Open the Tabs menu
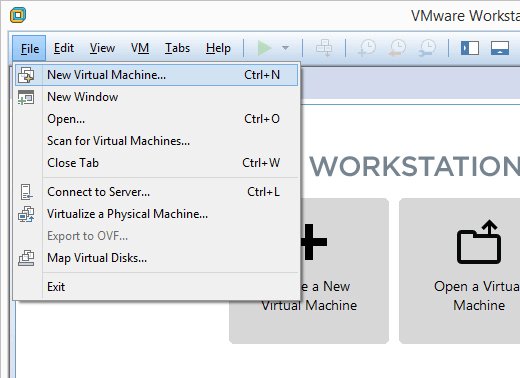Viewport: 520px width, 378px height. point(177,48)
